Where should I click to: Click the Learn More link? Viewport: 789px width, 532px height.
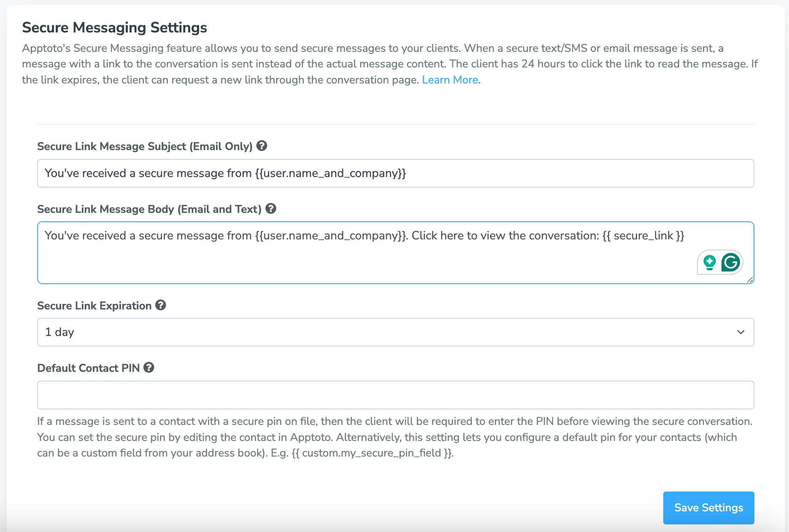pyautogui.click(x=450, y=80)
